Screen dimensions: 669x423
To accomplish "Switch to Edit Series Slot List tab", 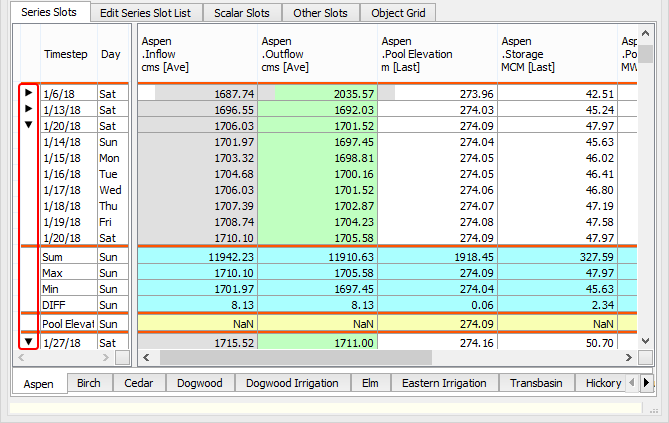I will pyautogui.click(x=145, y=13).
